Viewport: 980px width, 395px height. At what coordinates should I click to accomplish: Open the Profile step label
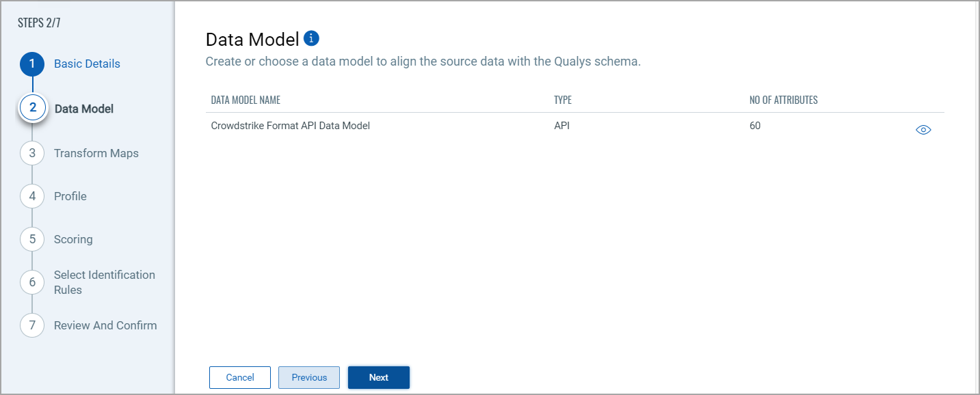(x=70, y=196)
